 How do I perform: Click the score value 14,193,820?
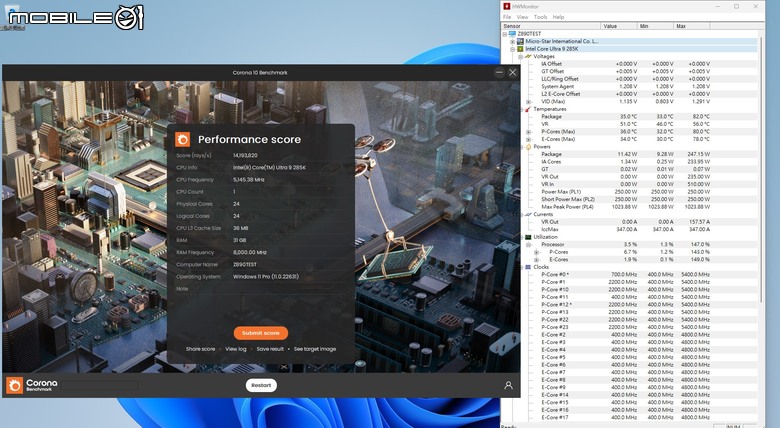[x=245, y=155]
